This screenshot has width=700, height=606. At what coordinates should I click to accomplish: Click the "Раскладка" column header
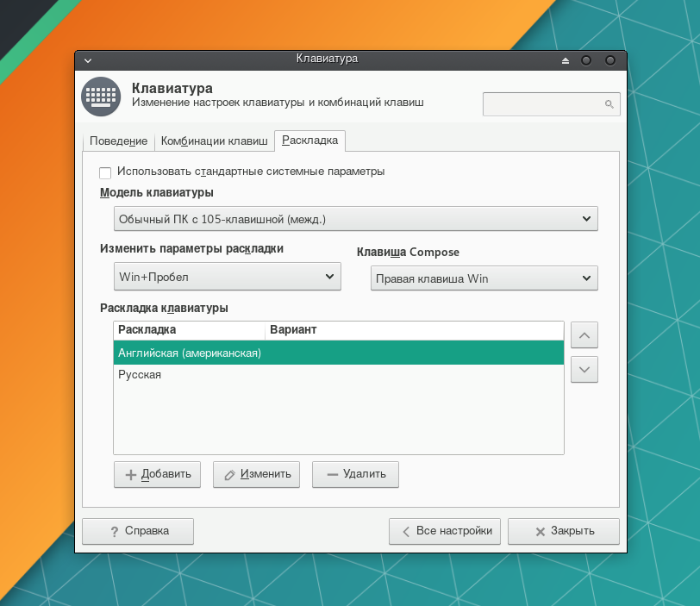190,330
